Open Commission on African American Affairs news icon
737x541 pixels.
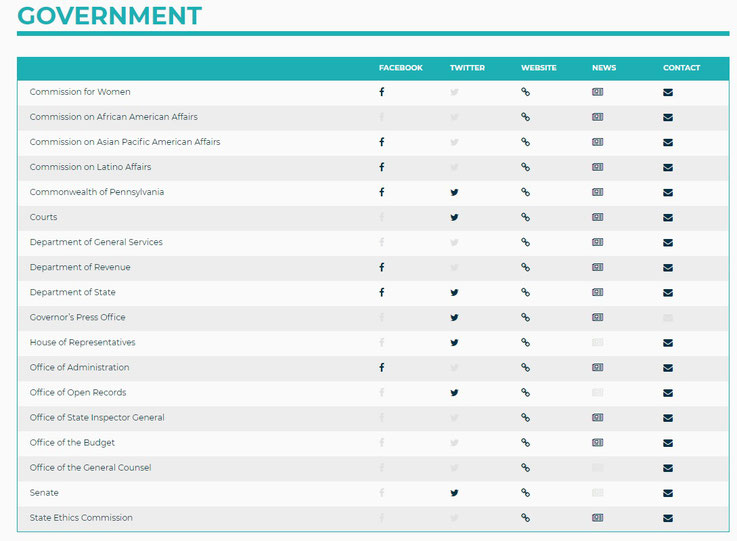tap(597, 117)
